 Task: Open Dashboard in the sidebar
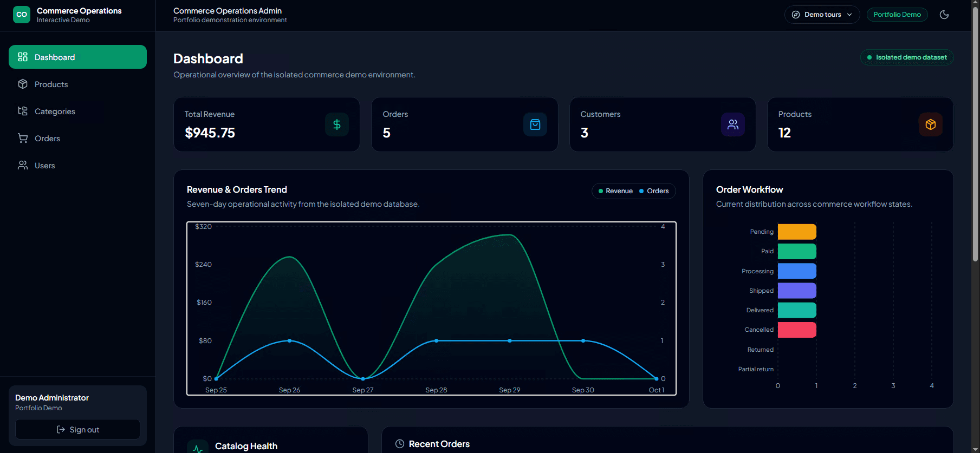(x=77, y=57)
